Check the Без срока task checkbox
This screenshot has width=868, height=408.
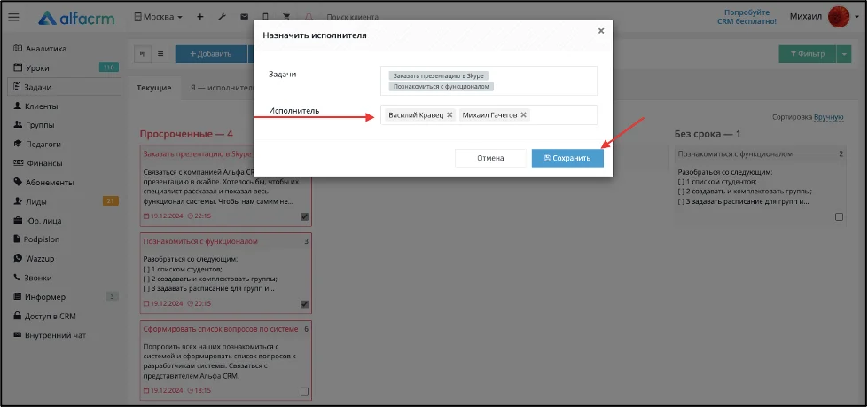(840, 217)
